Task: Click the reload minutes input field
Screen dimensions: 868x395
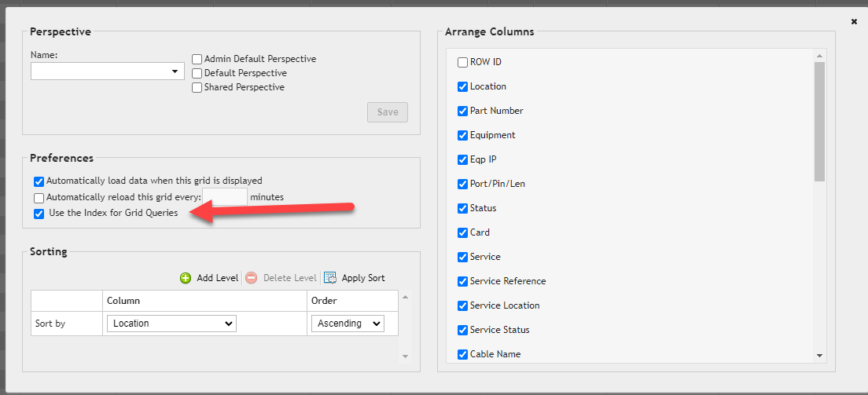Action: tap(225, 197)
